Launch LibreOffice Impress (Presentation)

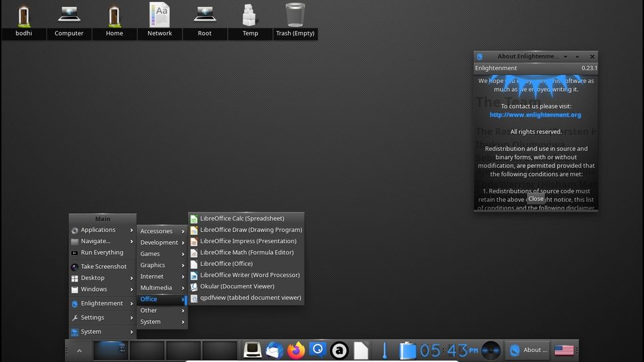[x=246, y=241]
